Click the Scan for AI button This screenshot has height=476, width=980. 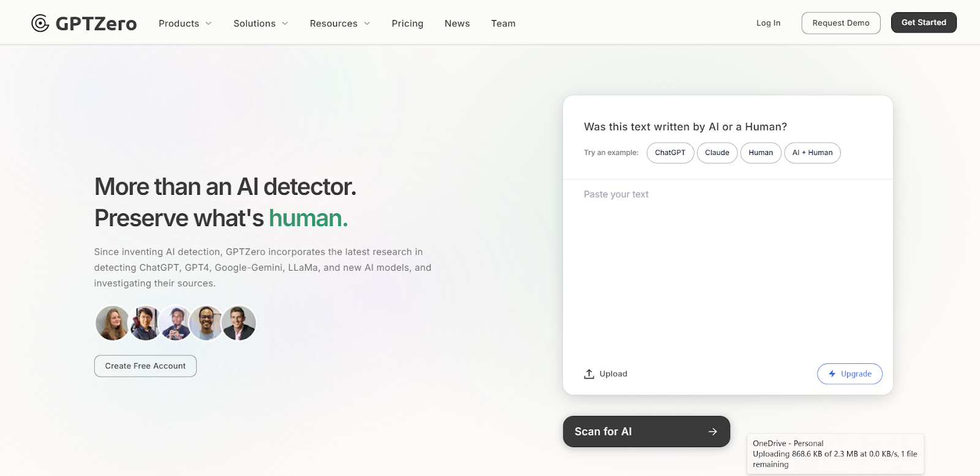[646, 432]
